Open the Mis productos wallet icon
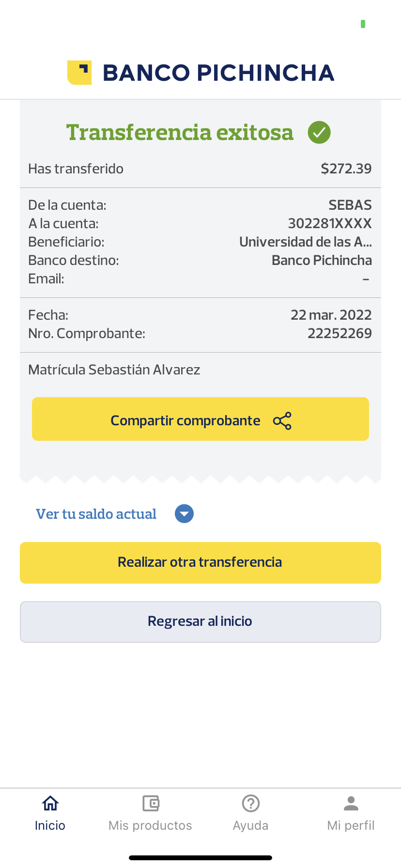Image resolution: width=401 pixels, height=868 pixels. [x=151, y=804]
